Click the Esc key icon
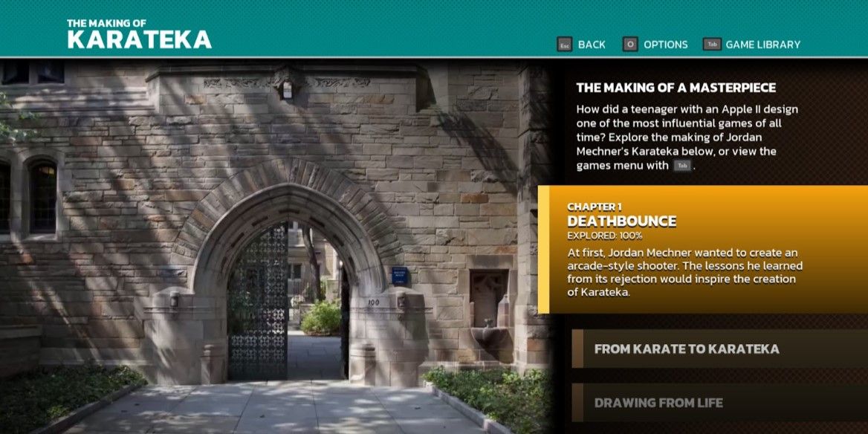868x434 pixels. pyautogui.click(x=564, y=45)
